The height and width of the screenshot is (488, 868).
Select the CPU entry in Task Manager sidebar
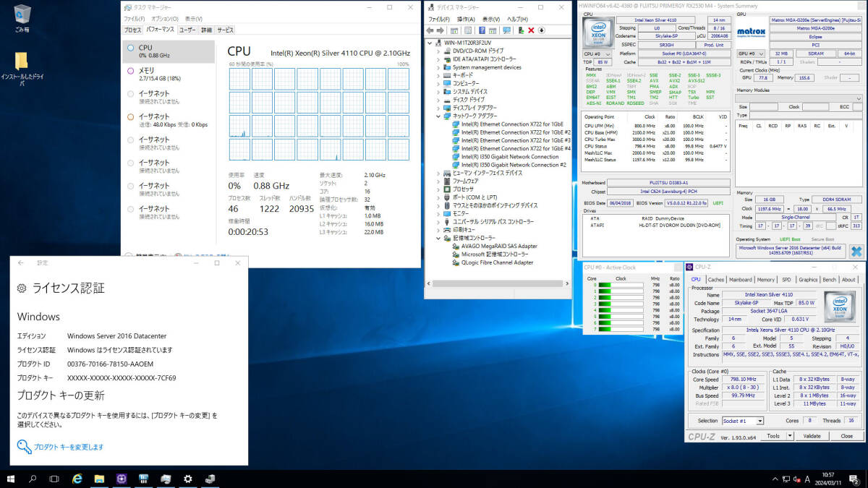click(x=169, y=51)
